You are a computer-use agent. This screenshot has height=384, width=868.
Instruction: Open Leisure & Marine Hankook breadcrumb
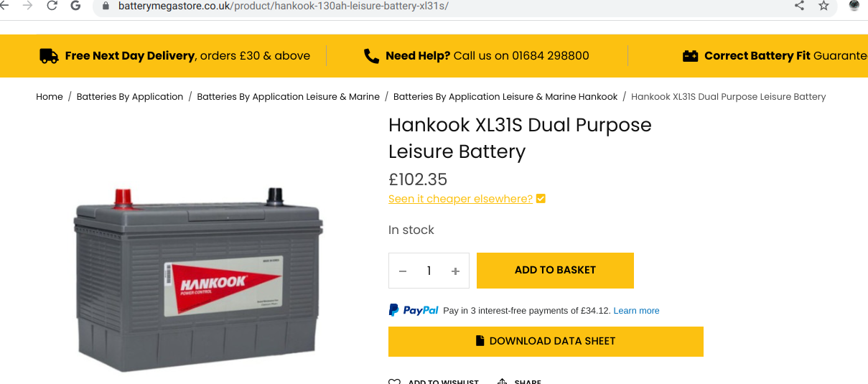point(505,96)
